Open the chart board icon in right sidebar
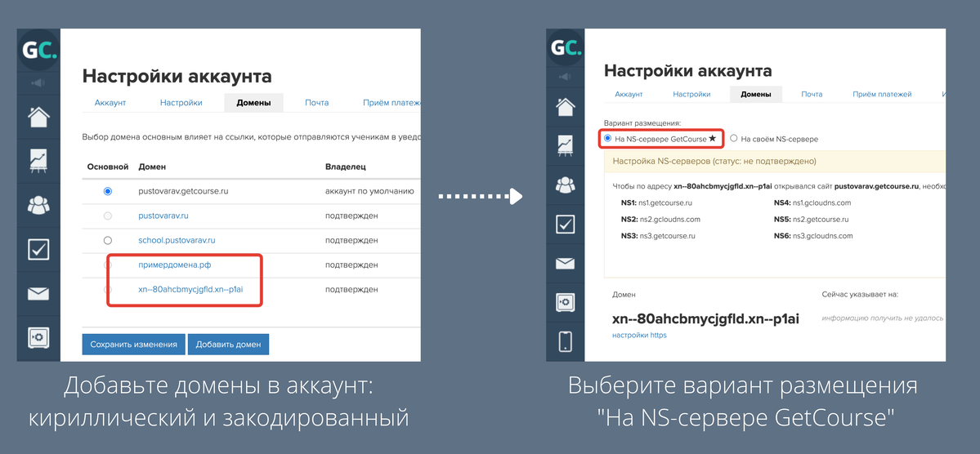Image resolution: width=980 pixels, height=454 pixels. click(565, 145)
